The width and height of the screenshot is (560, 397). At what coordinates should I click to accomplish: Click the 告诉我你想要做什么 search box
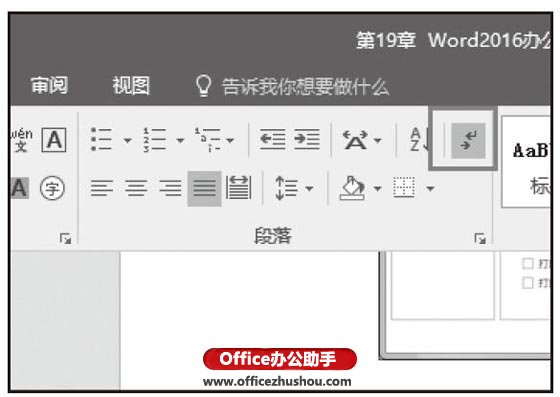[305, 87]
